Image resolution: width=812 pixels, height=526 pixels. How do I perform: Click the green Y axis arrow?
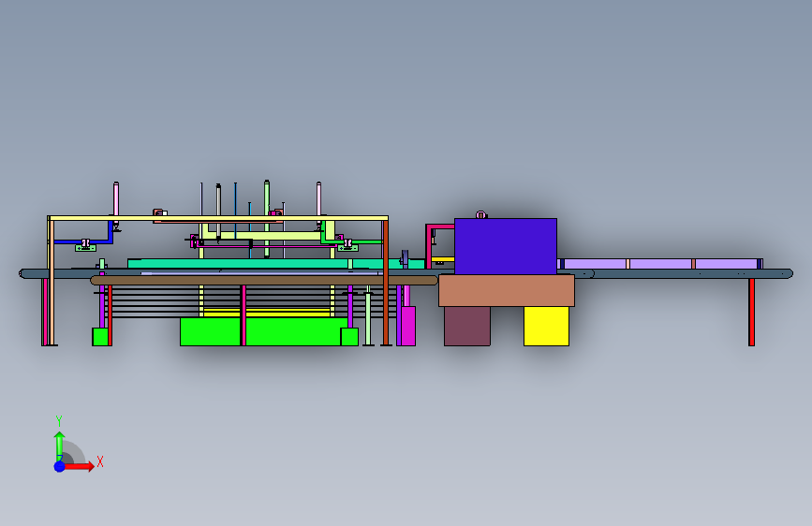pos(60,446)
